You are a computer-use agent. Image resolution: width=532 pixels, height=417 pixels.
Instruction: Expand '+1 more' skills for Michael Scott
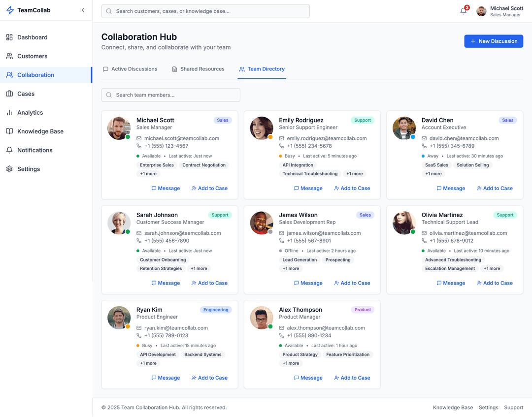click(x=148, y=174)
